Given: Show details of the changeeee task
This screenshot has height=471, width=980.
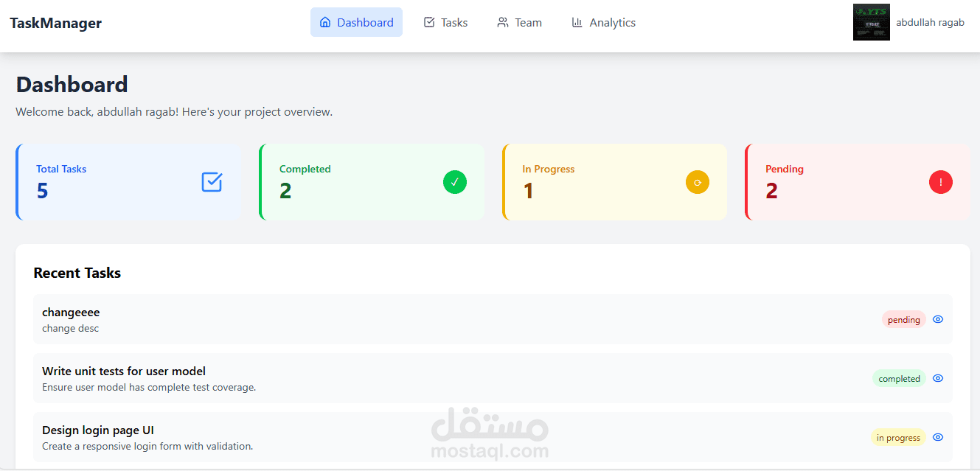Looking at the screenshot, I should [937, 318].
